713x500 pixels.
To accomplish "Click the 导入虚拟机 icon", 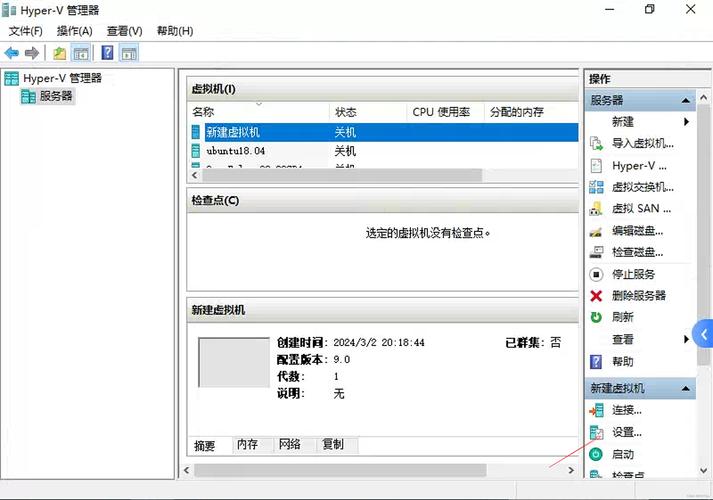I will click(596, 143).
